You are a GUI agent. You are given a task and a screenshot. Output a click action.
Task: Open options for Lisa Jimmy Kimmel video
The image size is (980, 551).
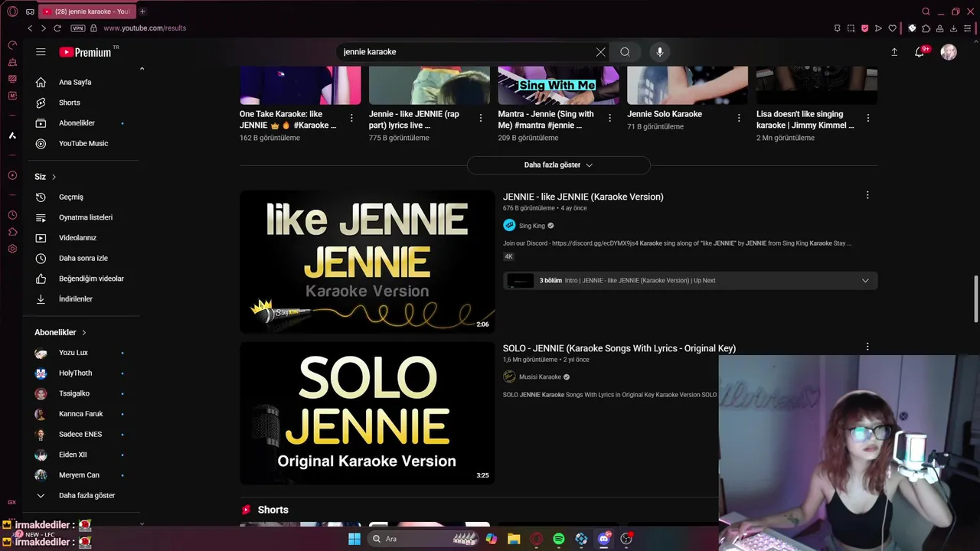pyautogui.click(x=868, y=118)
